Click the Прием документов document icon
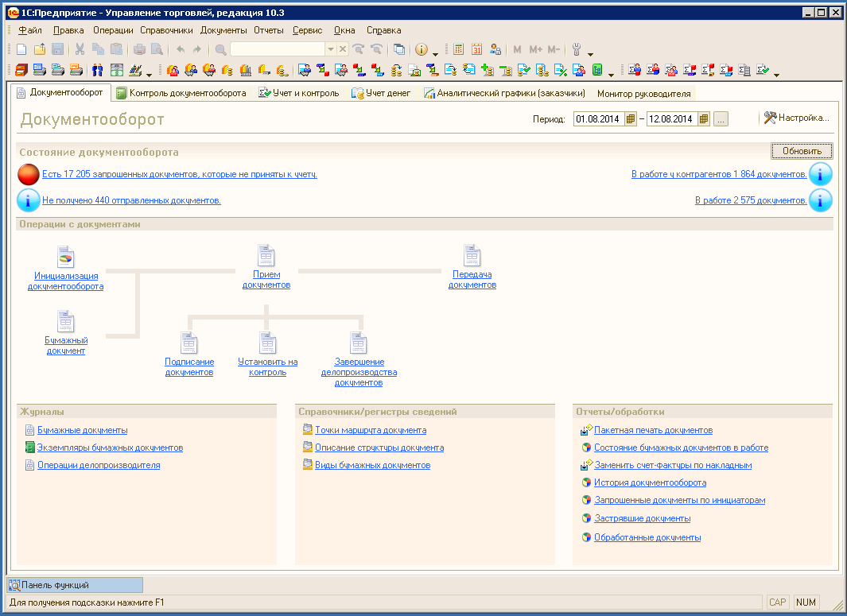Screen dimensions: 847x616 (x=266, y=255)
